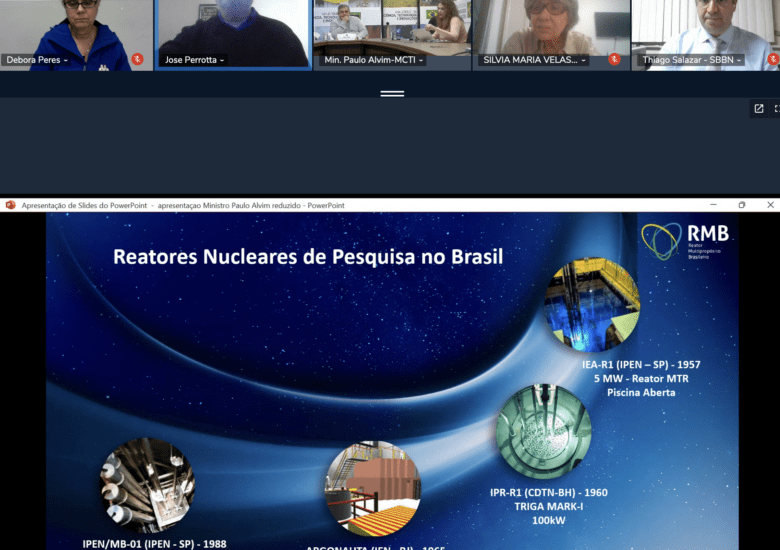Click IPEN/MB-01 (IPEN - SP) - 1988 caption
This screenshot has width=780, height=550.
(x=154, y=544)
